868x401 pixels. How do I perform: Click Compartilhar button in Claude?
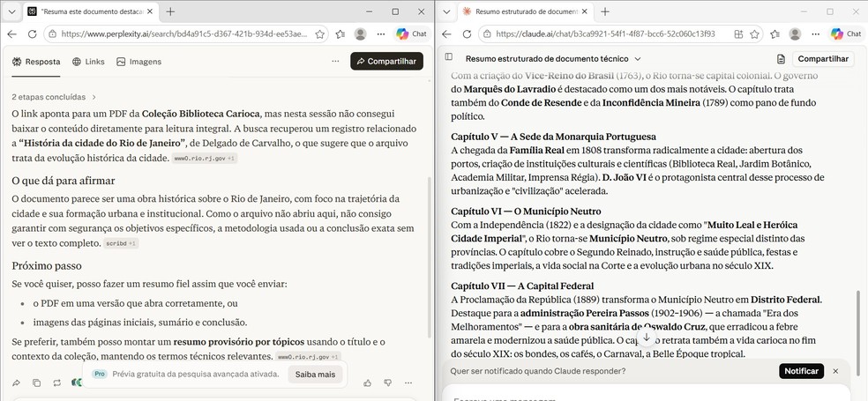[x=823, y=59]
